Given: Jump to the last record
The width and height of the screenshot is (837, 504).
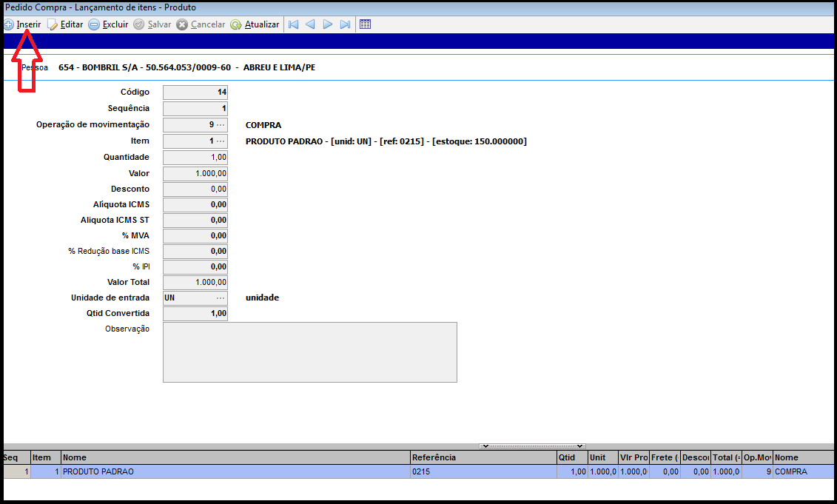Looking at the screenshot, I should click(345, 24).
